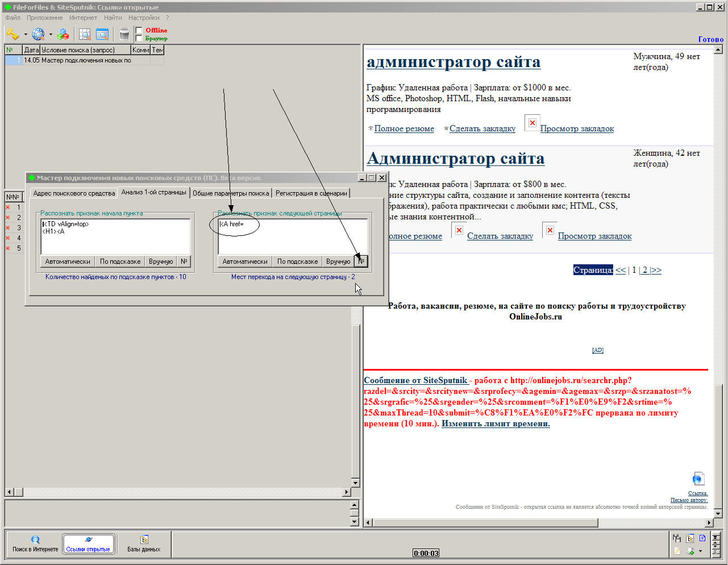Click the << previous page link
728x565 pixels.
621,270
